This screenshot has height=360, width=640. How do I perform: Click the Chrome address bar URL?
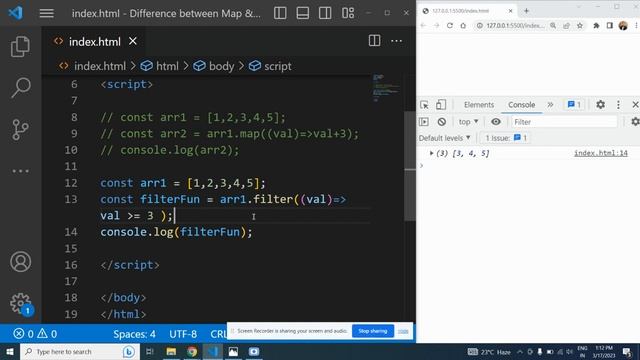tap(515, 26)
